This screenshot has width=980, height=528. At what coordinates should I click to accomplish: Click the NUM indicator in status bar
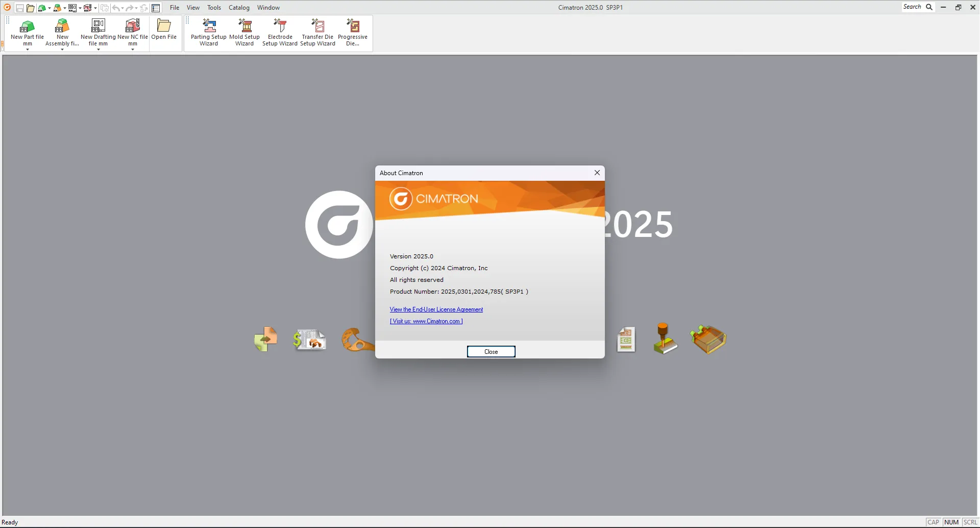point(951,522)
